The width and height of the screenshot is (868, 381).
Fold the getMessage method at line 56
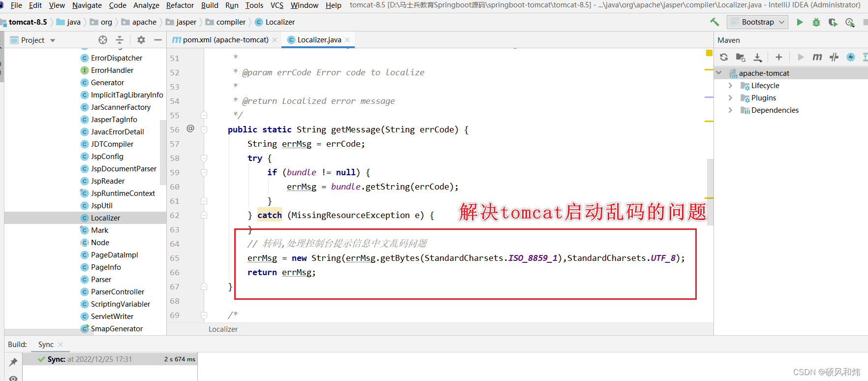point(204,130)
